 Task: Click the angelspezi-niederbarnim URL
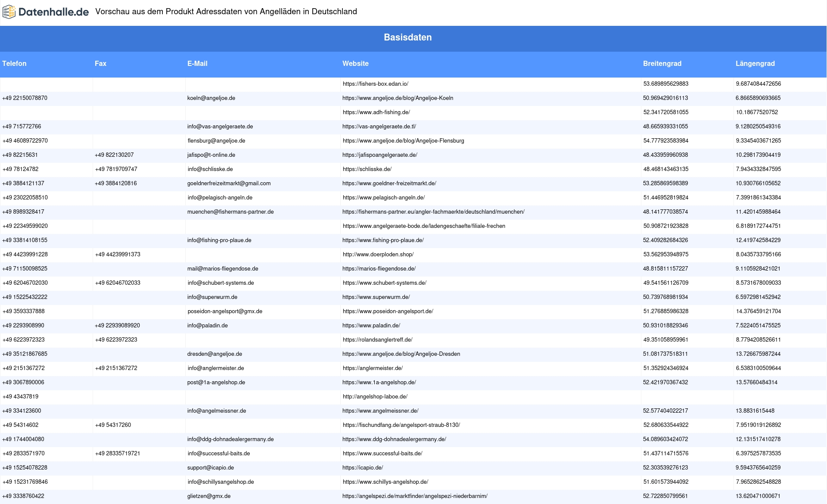[415, 496]
